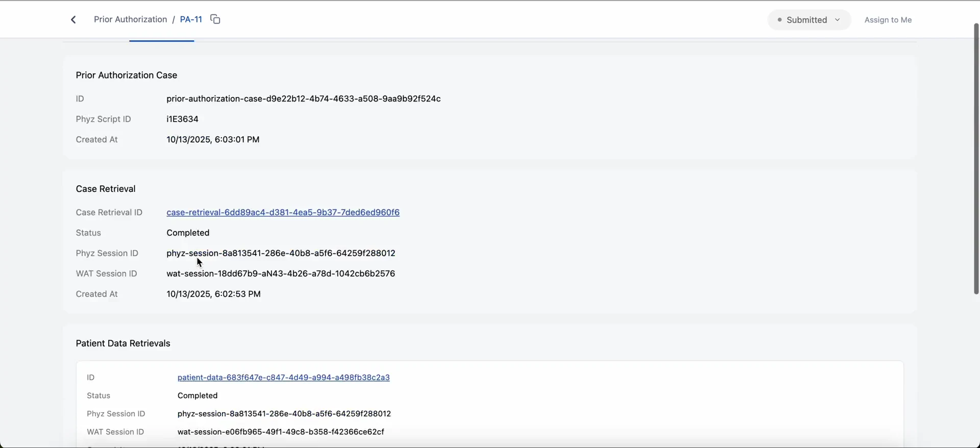Select the Created At value 6:02:53 PM
This screenshot has width=980, height=448.
point(213,294)
